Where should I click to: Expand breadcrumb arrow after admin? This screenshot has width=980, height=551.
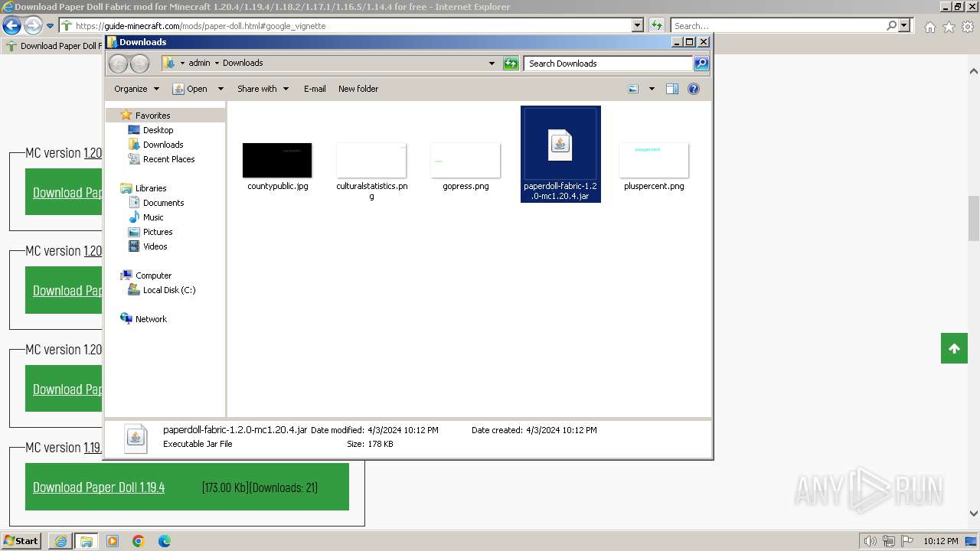(217, 64)
